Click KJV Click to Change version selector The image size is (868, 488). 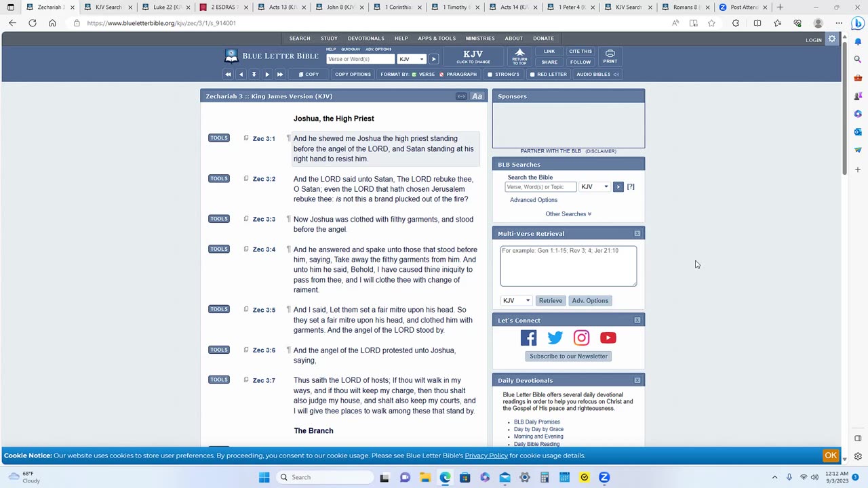click(473, 56)
